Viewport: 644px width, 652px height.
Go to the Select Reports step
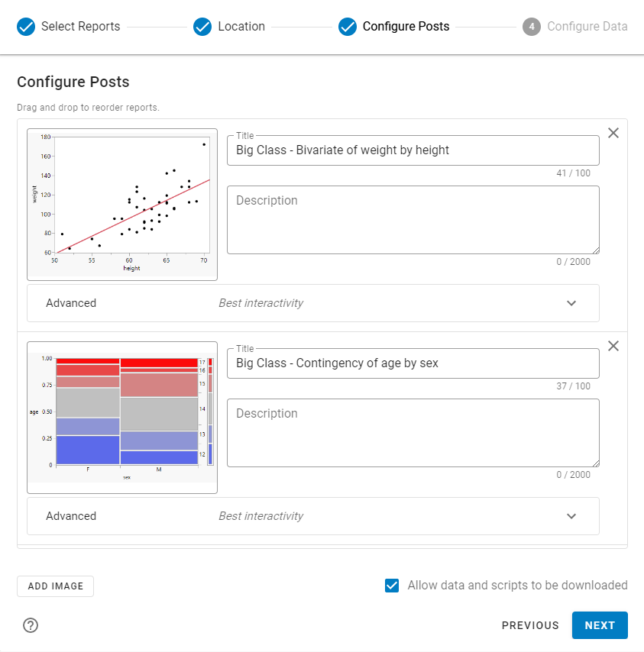[x=80, y=27]
